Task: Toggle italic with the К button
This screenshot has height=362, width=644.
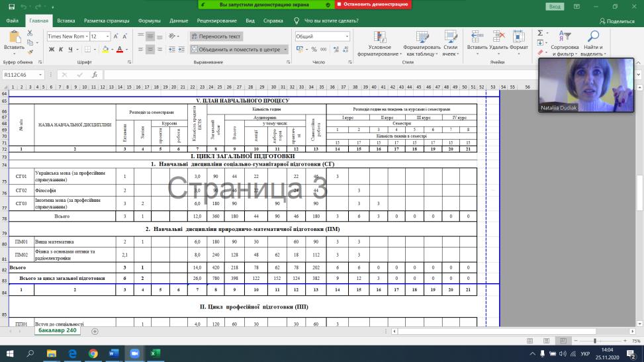Action: coord(61,50)
